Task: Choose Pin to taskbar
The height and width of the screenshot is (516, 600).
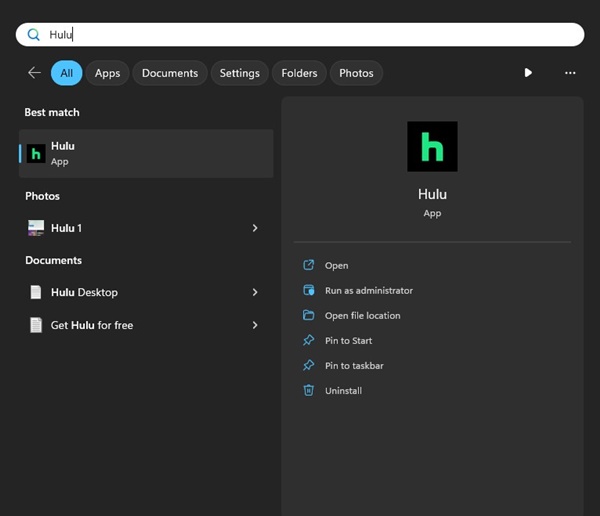Action: pos(354,366)
